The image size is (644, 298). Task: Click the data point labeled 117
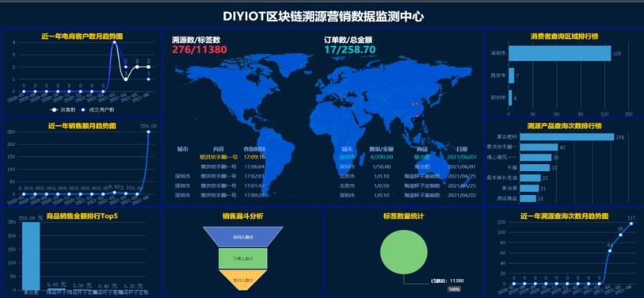(631, 223)
